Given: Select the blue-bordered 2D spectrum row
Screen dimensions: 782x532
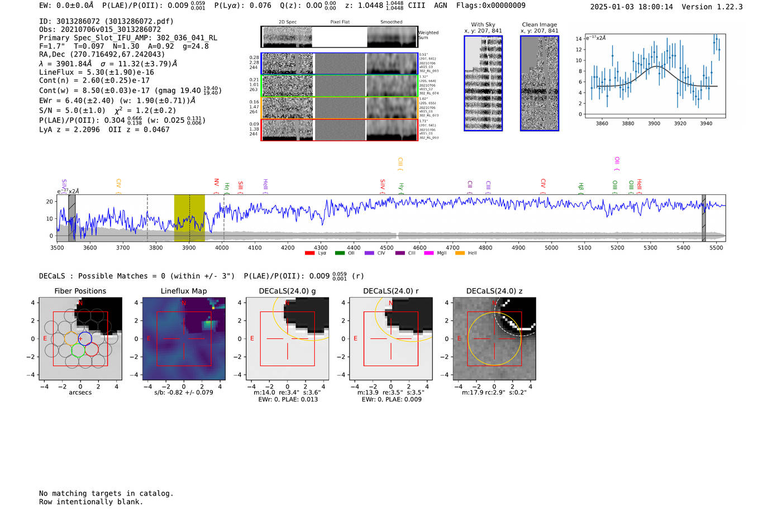Looking at the screenshot, I should pos(339,64).
